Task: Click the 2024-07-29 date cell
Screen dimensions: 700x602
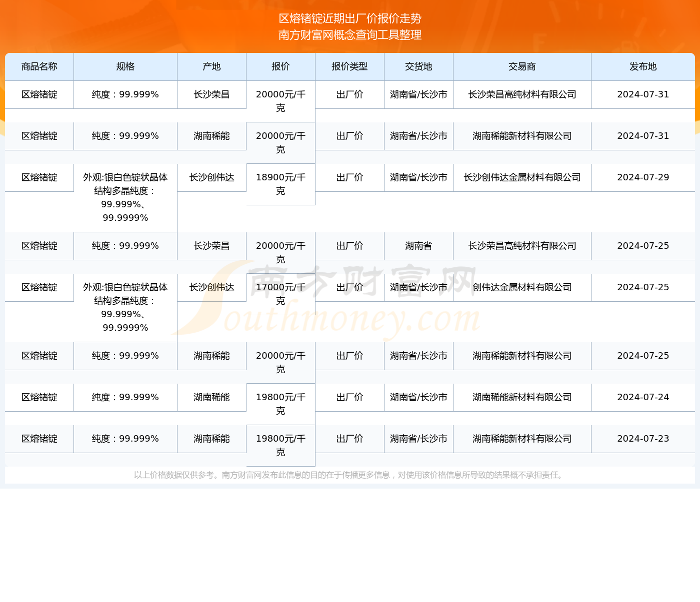Action: [x=643, y=178]
